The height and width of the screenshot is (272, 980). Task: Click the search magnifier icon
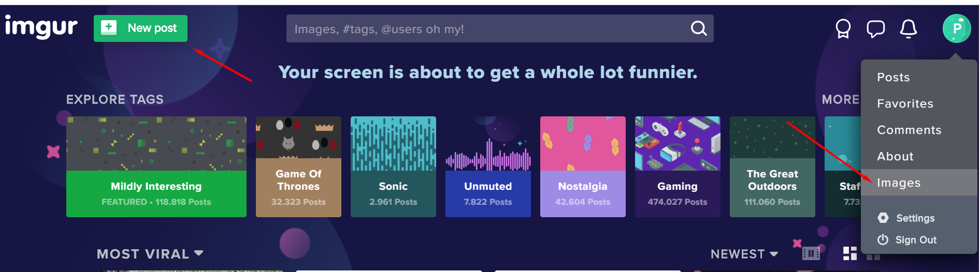[698, 28]
